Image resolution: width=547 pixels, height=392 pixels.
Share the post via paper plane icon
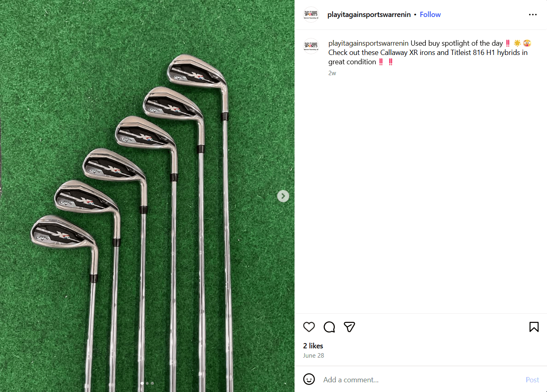click(349, 327)
